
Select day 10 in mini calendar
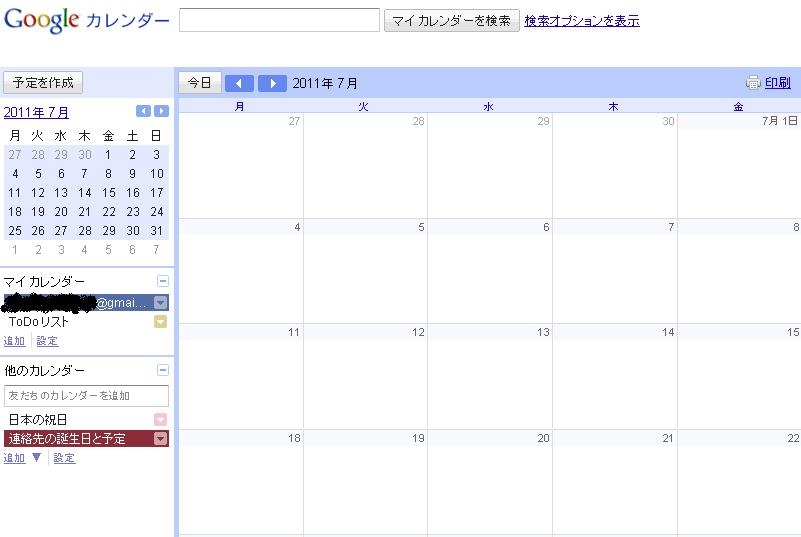pos(156,174)
